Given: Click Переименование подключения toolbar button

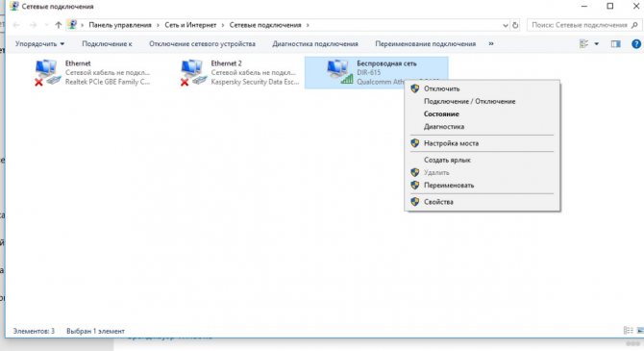Looking at the screenshot, I should [425, 43].
